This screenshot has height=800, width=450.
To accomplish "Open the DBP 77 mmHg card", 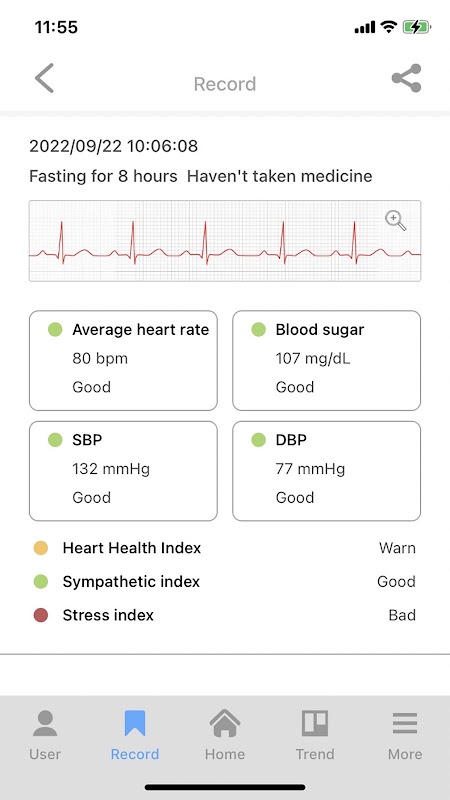I will click(327, 471).
